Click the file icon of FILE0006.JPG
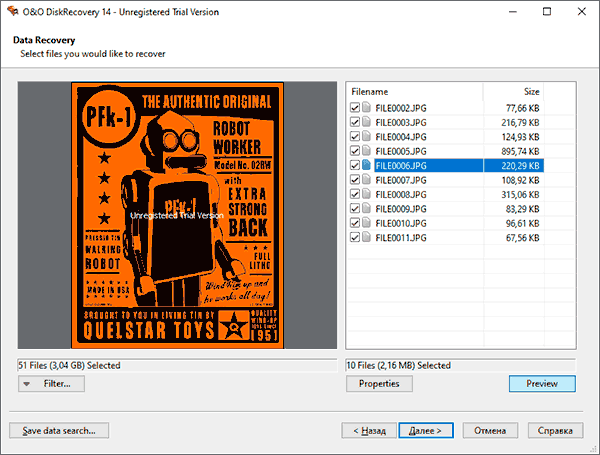Image resolution: width=600 pixels, height=455 pixels. (x=367, y=165)
